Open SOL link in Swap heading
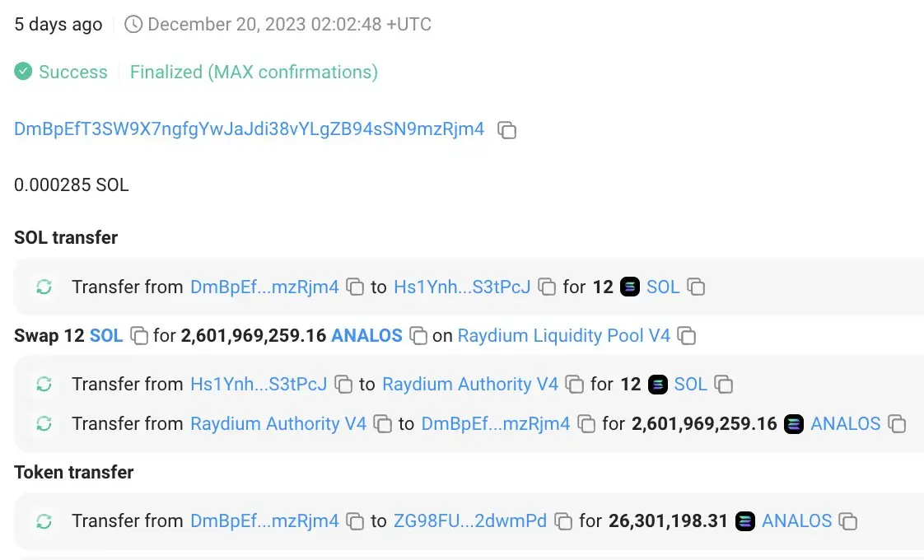 [x=106, y=335]
